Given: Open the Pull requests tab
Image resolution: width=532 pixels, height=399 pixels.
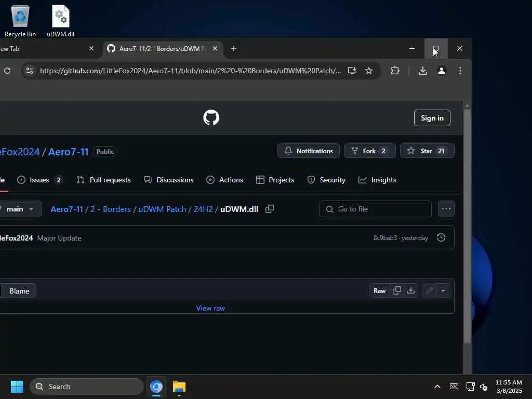Looking at the screenshot, I should click(103, 180).
